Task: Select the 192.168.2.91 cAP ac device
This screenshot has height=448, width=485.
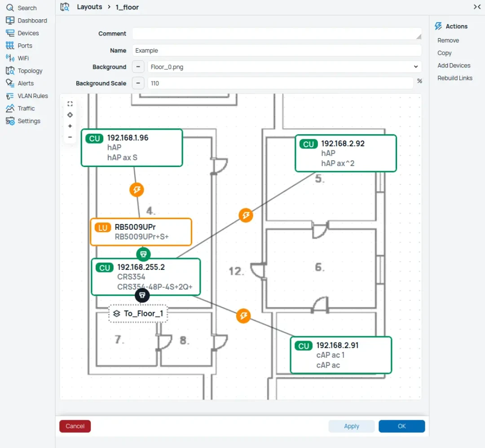Action: coord(341,355)
